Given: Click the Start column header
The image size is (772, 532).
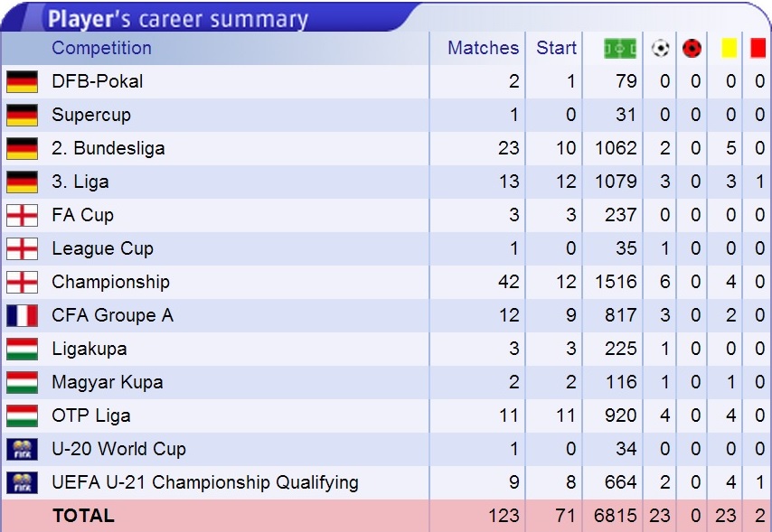Looking at the screenshot, I should 556,48.
